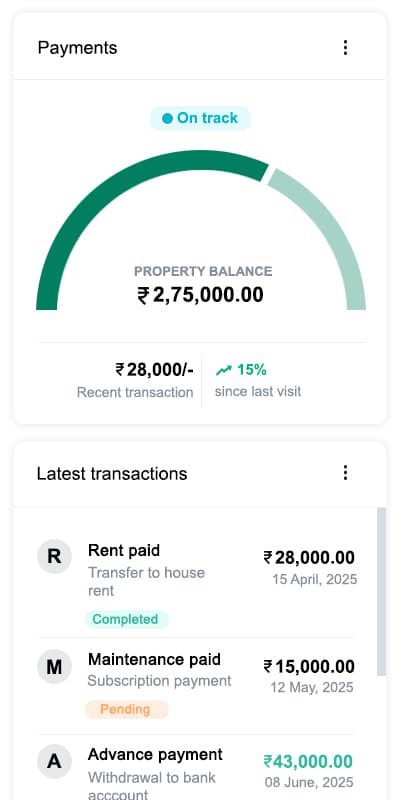400x800 pixels.
Task: Click the ₹28,000/- recent transaction amount
Action: 155,369
